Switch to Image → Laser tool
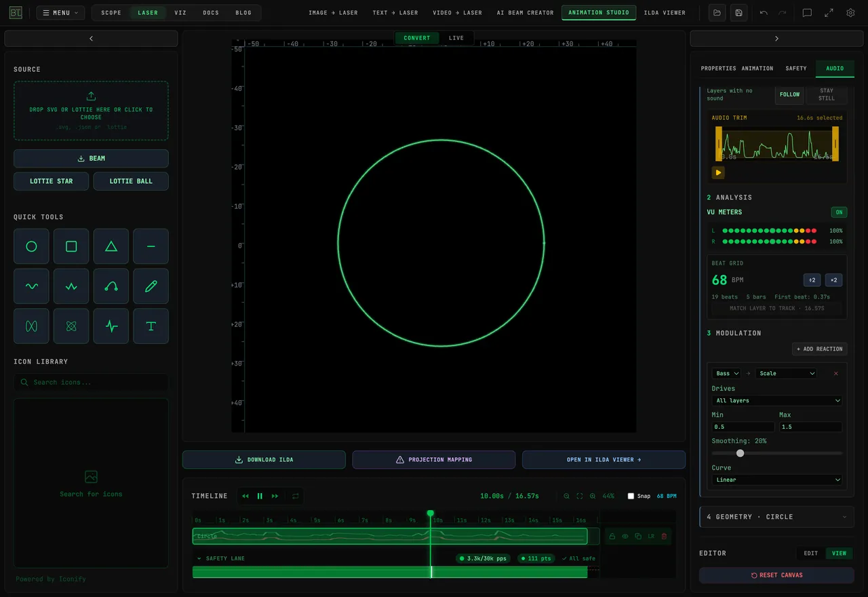This screenshot has height=597, width=868. point(333,12)
